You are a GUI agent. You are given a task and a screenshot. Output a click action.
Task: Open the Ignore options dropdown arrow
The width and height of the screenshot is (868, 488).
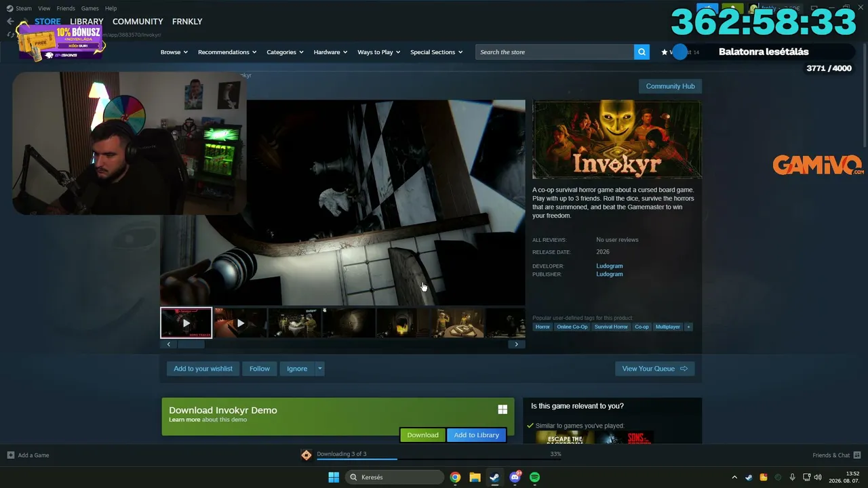point(319,369)
